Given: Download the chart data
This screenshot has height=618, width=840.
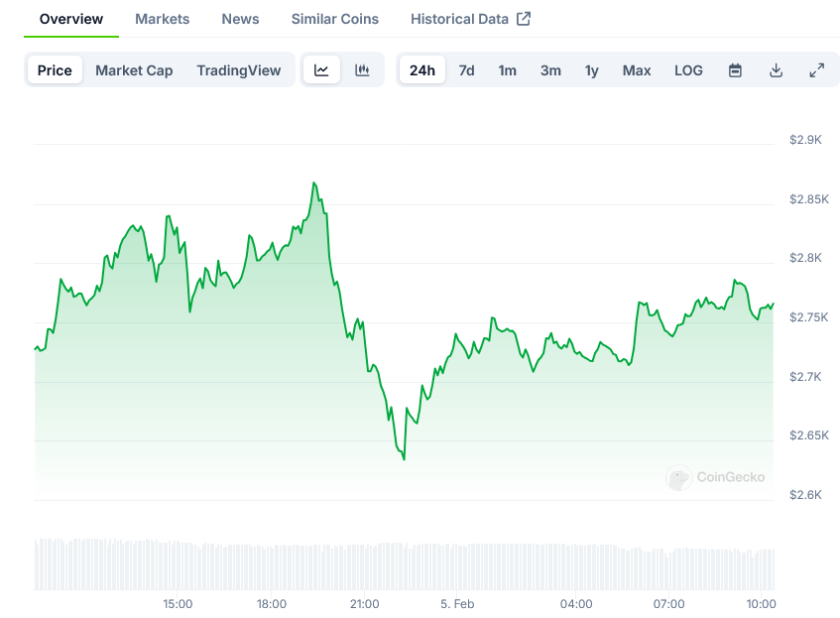Looking at the screenshot, I should click(x=776, y=70).
